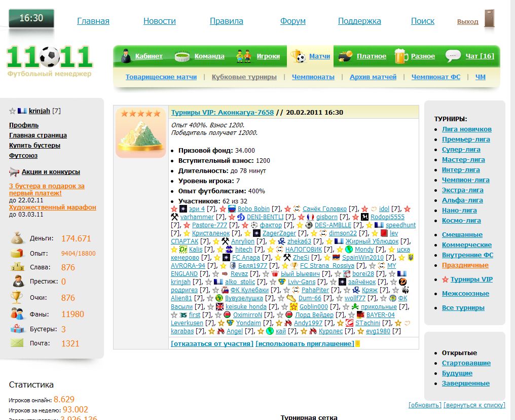Open the Игроки tab
The width and height of the screenshot is (515, 420).
click(x=268, y=56)
